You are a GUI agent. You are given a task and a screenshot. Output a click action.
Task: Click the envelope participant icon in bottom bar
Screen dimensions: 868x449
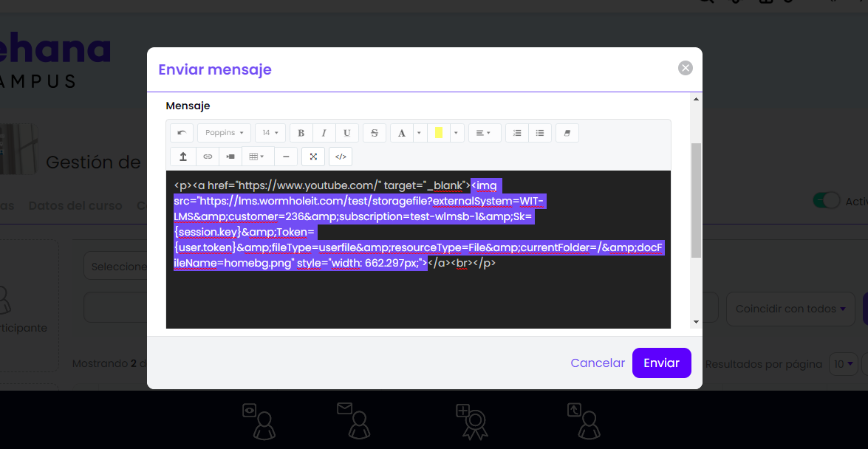click(354, 420)
